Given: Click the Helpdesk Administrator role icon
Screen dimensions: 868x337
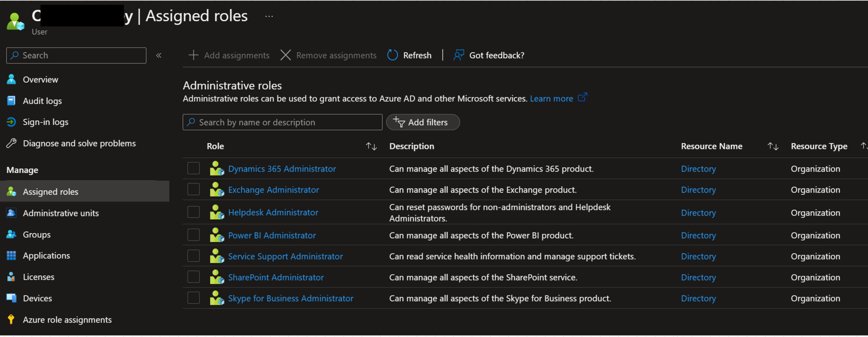Looking at the screenshot, I should 217,212.
